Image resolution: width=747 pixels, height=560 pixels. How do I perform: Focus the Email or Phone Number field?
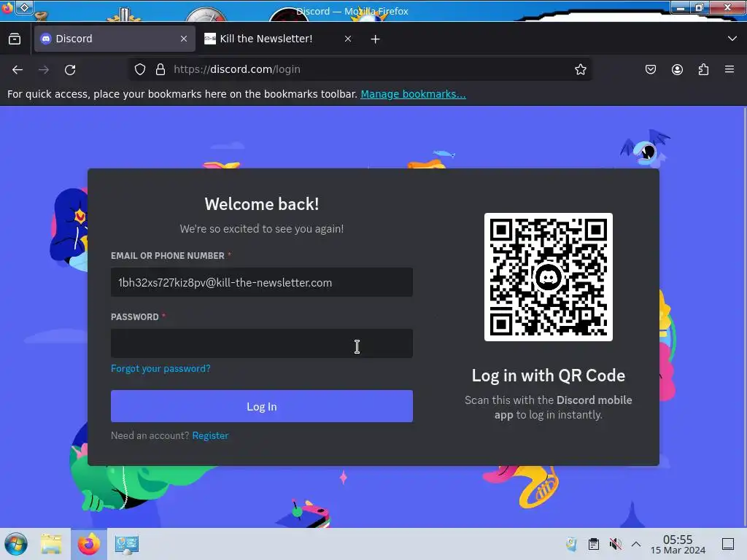point(262,282)
